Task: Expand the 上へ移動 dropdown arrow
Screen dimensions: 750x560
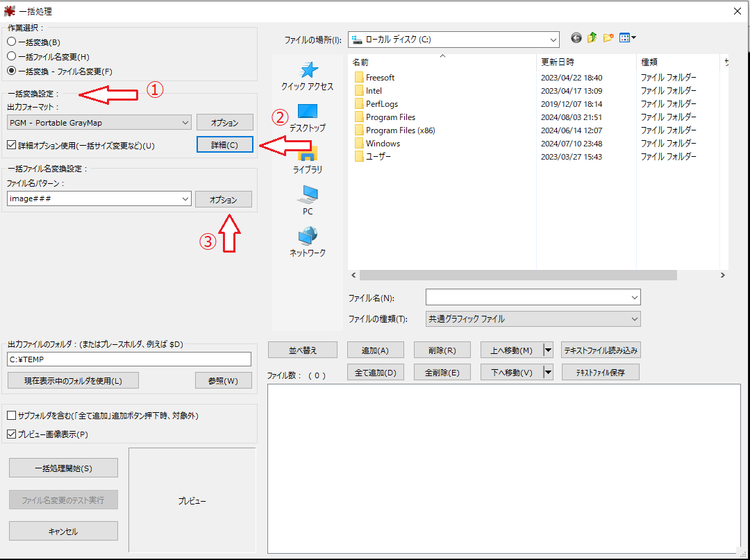Action: 548,350
